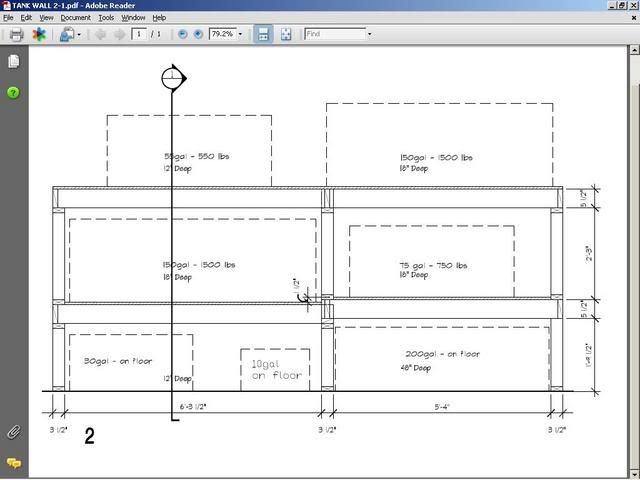This screenshot has width=640, height=480.
Task: Click the vertical scrollbar up arrow
Action: [x=635, y=50]
